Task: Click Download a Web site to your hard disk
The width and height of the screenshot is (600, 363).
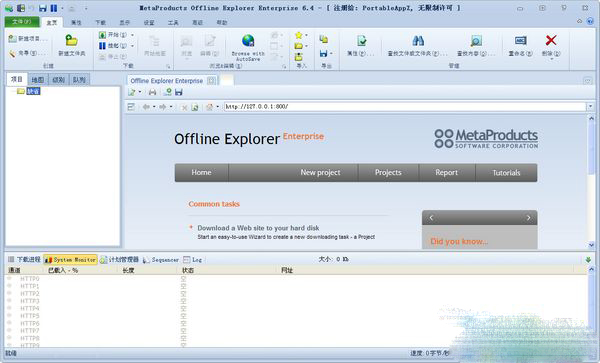Action: pyautogui.click(x=258, y=228)
